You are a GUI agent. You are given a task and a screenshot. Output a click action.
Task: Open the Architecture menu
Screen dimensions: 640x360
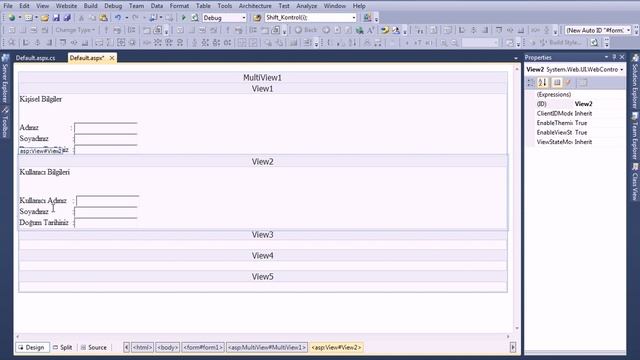coord(255,6)
